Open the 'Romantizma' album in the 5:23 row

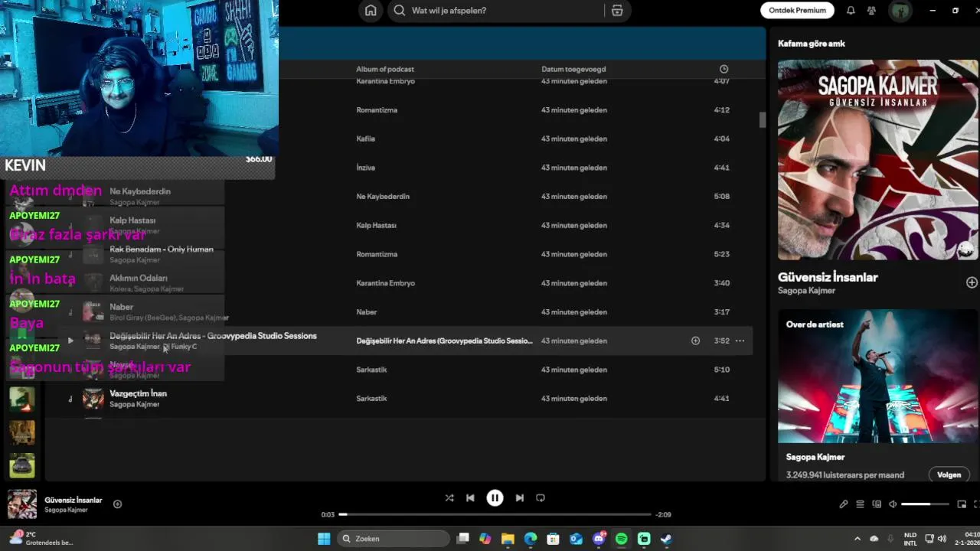coord(377,254)
